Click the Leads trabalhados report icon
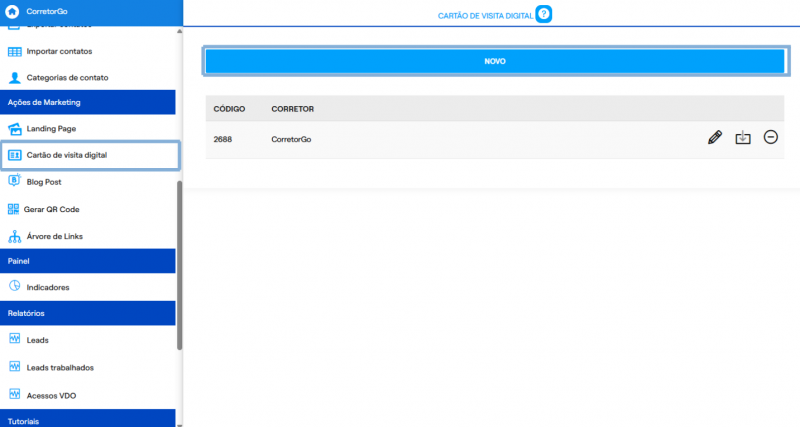800x427 pixels. (x=14, y=366)
